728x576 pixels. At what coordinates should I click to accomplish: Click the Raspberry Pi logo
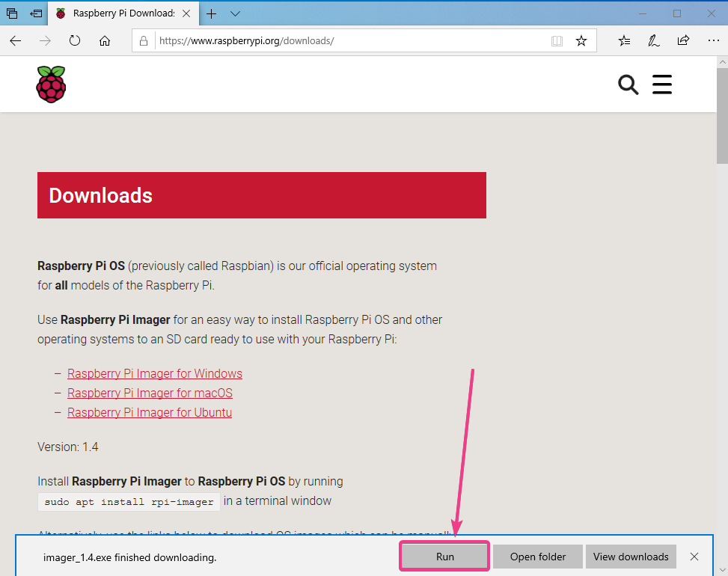[51, 85]
